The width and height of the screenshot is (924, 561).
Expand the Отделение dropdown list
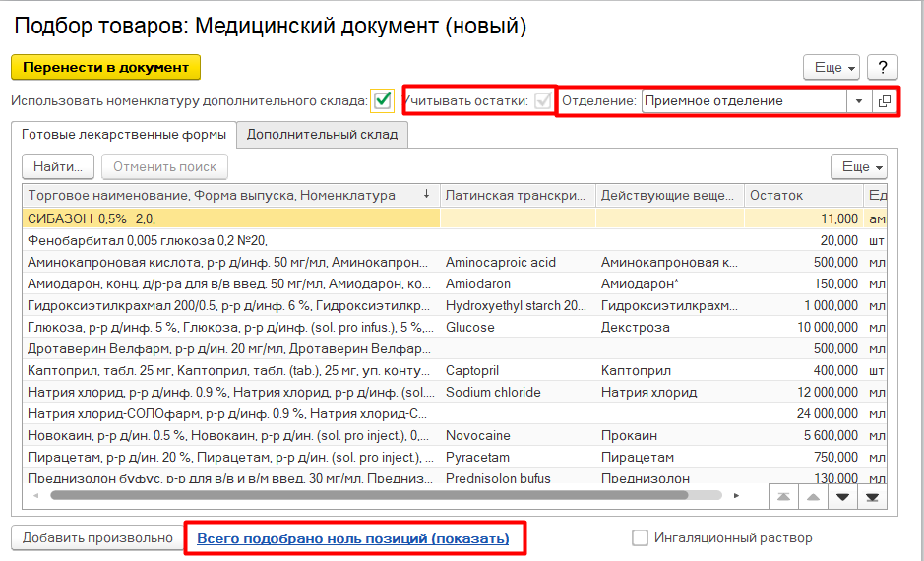pos(858,101)
